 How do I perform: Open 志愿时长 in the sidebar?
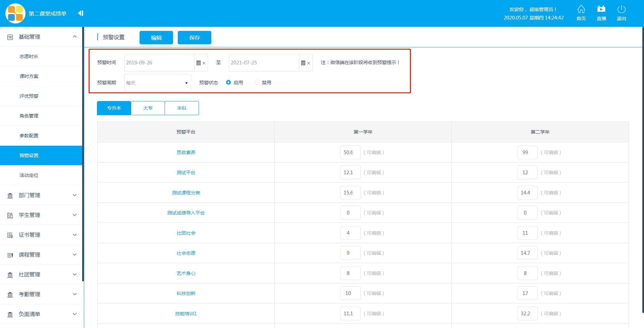[41, 56]
